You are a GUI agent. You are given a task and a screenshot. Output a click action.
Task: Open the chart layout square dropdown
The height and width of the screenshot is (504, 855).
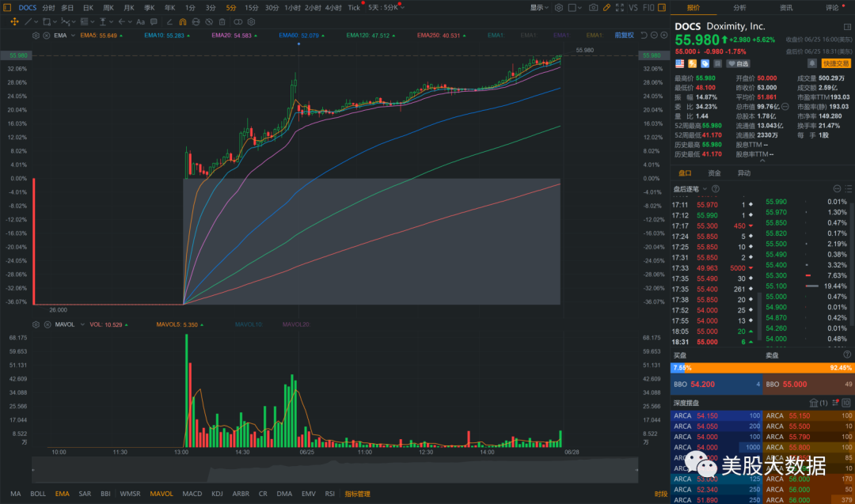tap(575, 8)
